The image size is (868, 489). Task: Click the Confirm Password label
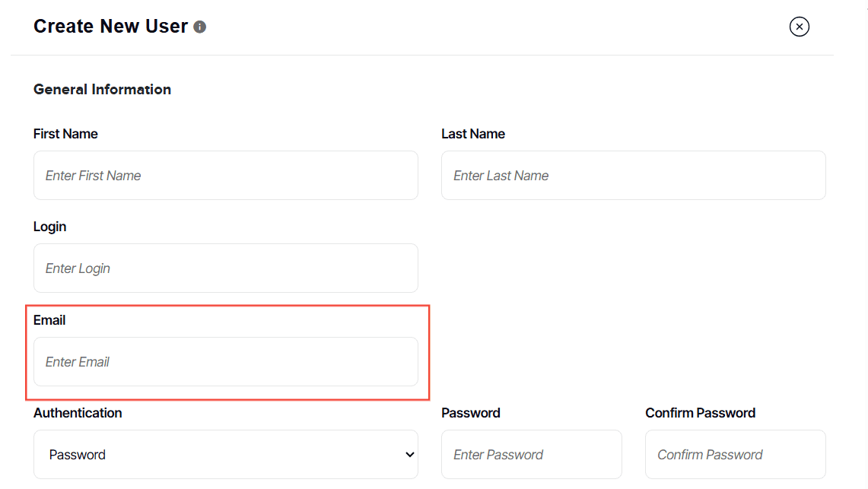[700, 413]
